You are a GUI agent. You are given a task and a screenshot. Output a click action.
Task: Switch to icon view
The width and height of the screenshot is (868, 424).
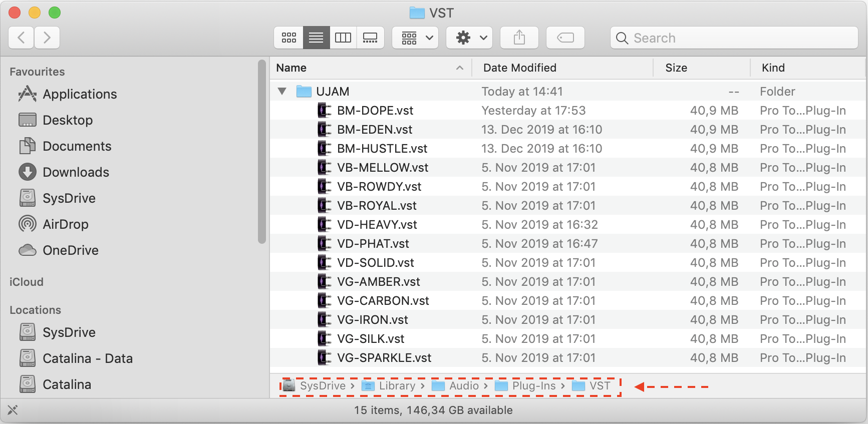[x=288, y=38]
